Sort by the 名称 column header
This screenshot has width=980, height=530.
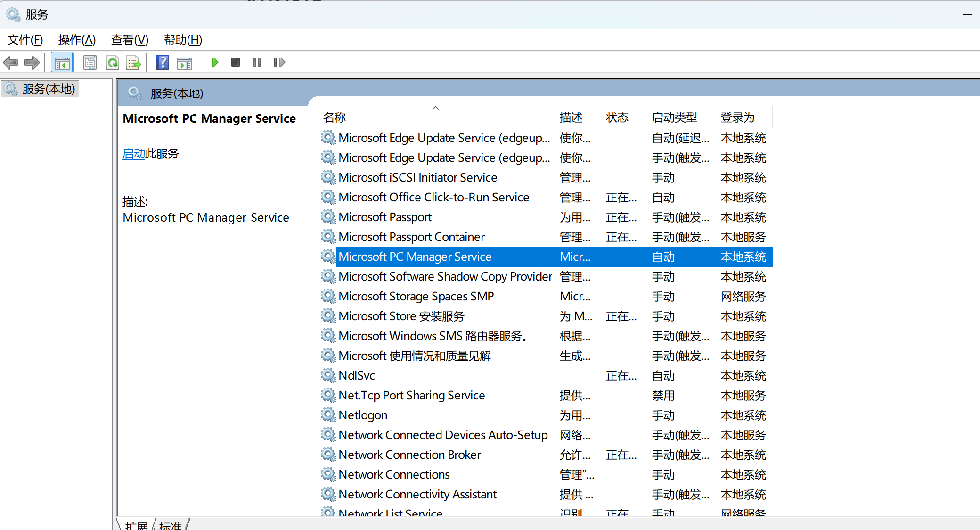[335, 117]
